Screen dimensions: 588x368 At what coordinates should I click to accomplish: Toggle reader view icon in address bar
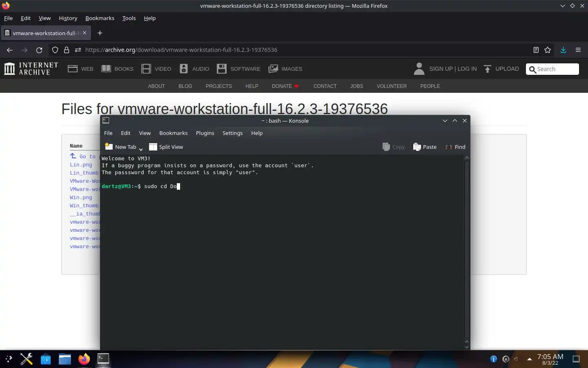coord(536,50)
